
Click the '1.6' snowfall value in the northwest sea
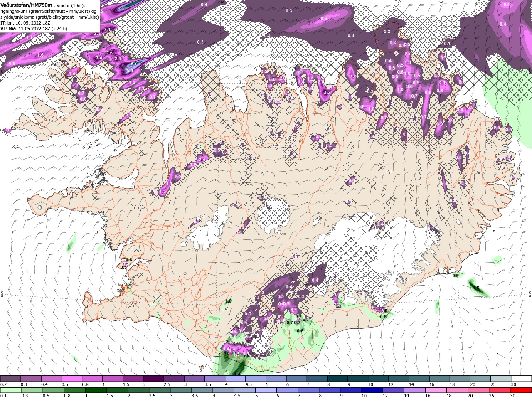(41, 55)
